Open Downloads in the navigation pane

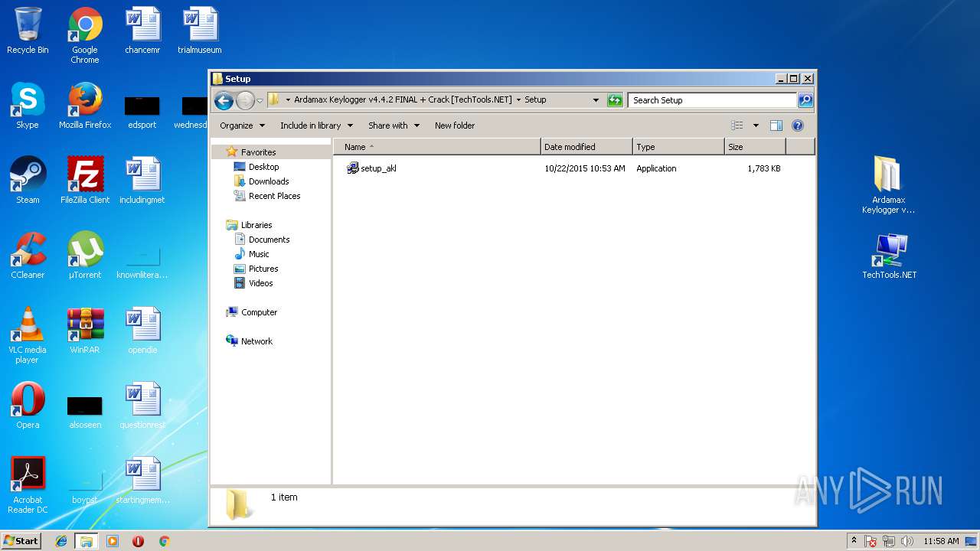(x=268, y=181)
